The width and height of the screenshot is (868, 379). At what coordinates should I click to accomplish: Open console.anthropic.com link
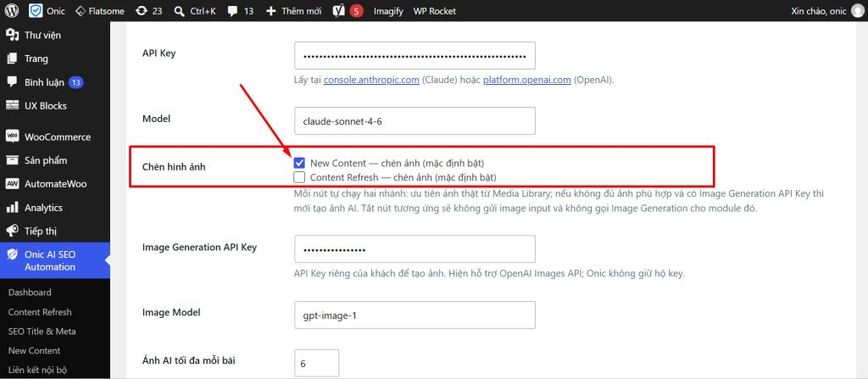tap(371, 80)
